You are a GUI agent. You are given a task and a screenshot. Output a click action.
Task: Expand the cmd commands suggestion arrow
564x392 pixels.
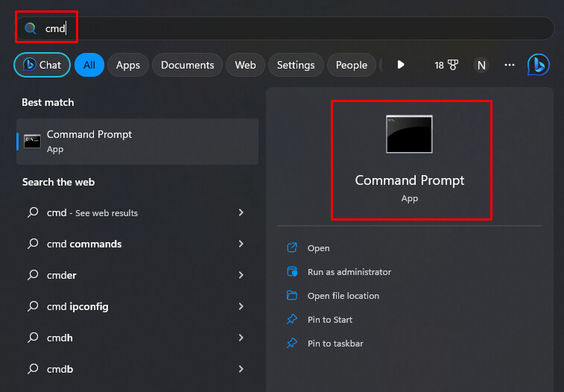tap(241, 244)
